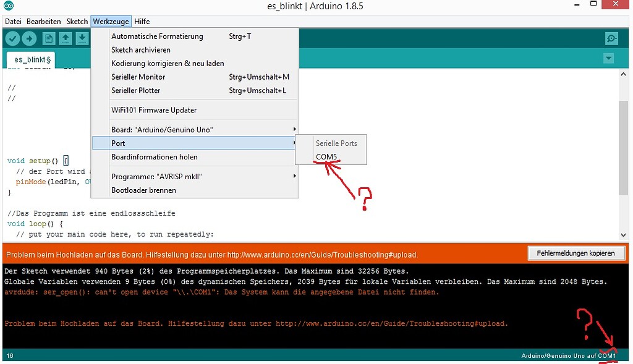
Task: Click 'Globale Variablen verwenden 9 Bytes' line
Action: click(x=305, y=282)
